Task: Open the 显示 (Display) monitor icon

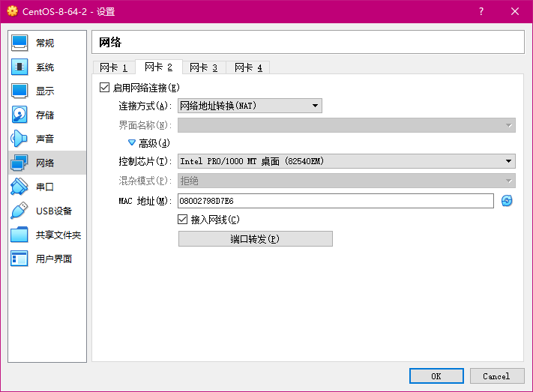Action: (19, 91)
